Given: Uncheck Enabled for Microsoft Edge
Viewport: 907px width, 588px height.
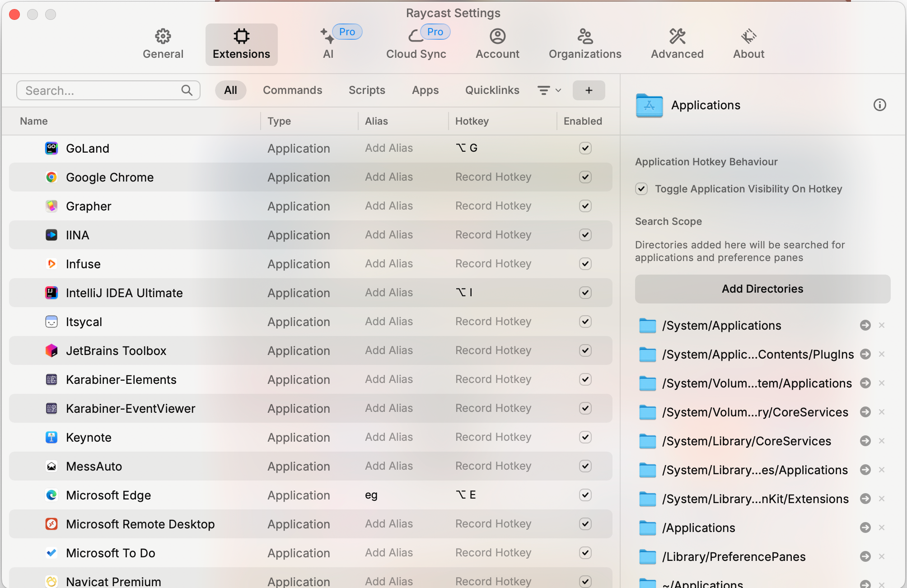Looking at the screenshot, I should pyautogui.click(x=585, y=495).
